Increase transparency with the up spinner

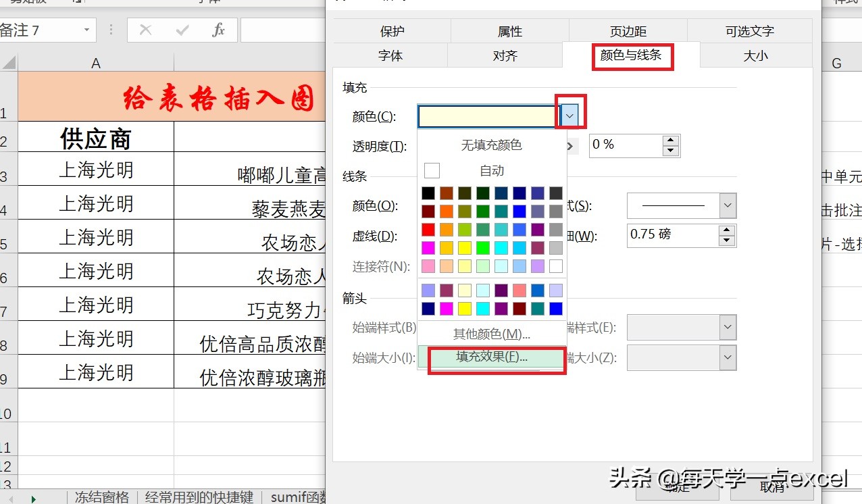click(671, 141)
